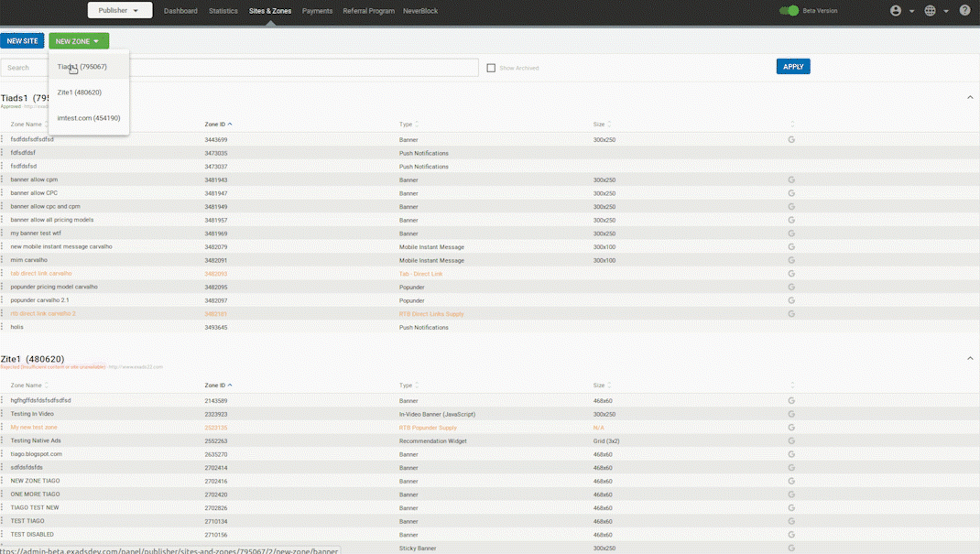The height and width of the screenshot is (554, 980).
Task: Click the globe language icon
Action: (930, 11)
